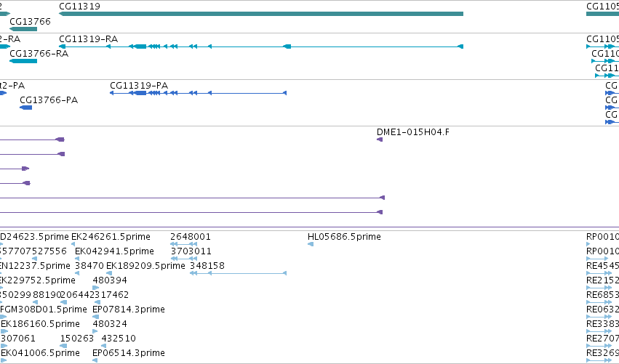619x364 pixels.
Task: Click the large exon block of CG11319-RA
Action: 140,46
